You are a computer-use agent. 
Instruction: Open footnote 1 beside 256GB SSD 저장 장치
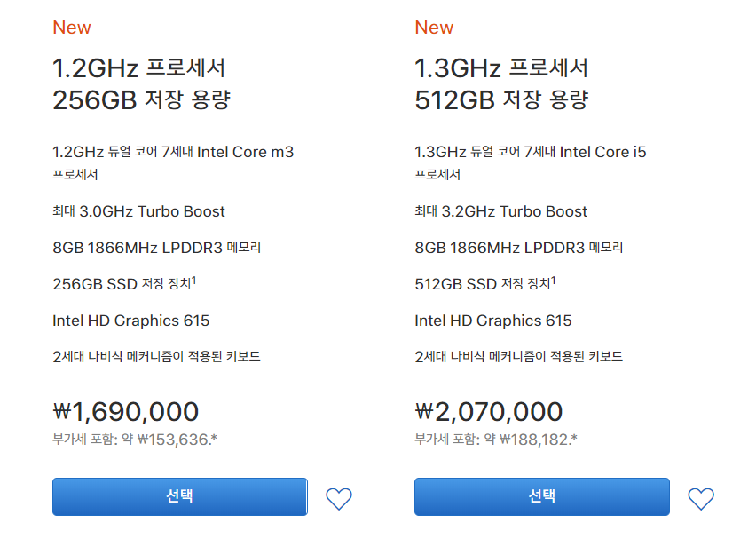[x=193, y=280]
